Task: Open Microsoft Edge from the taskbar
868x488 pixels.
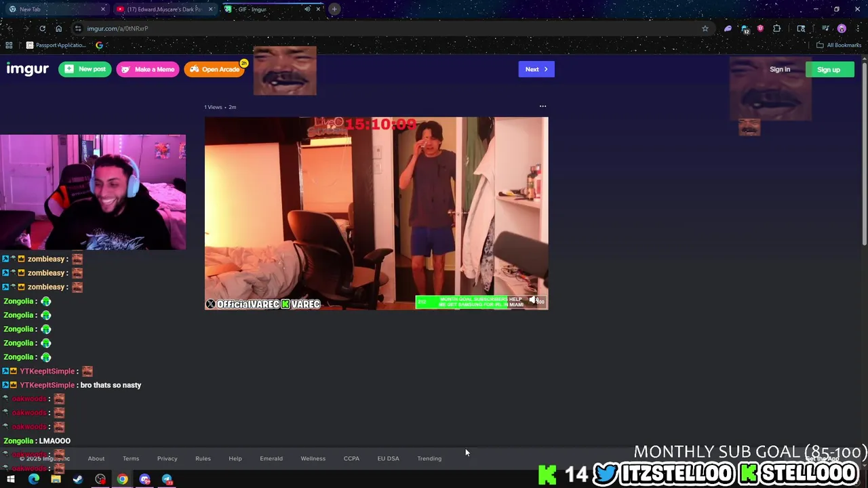Action: [33, 479]
